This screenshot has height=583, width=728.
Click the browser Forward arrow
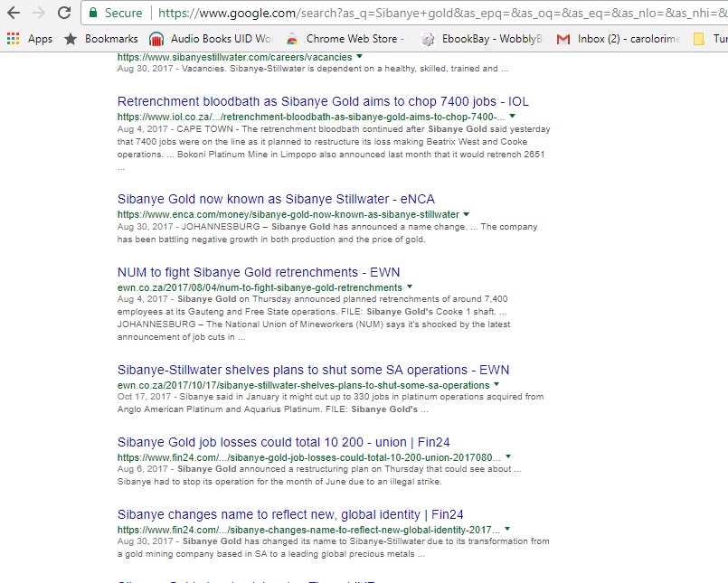pyautogui.click(x=38, y=13)
